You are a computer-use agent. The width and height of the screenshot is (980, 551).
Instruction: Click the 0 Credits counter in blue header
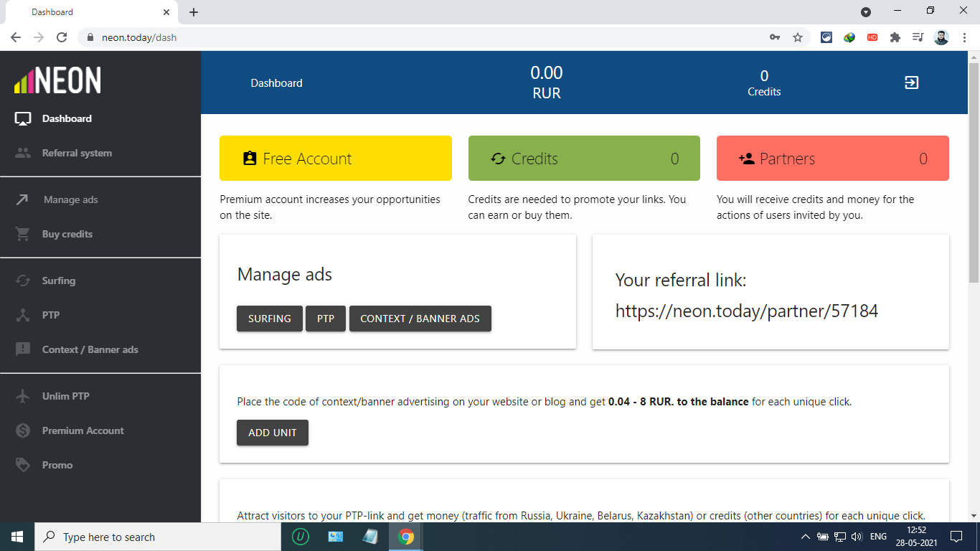click(x=764, y=83)
